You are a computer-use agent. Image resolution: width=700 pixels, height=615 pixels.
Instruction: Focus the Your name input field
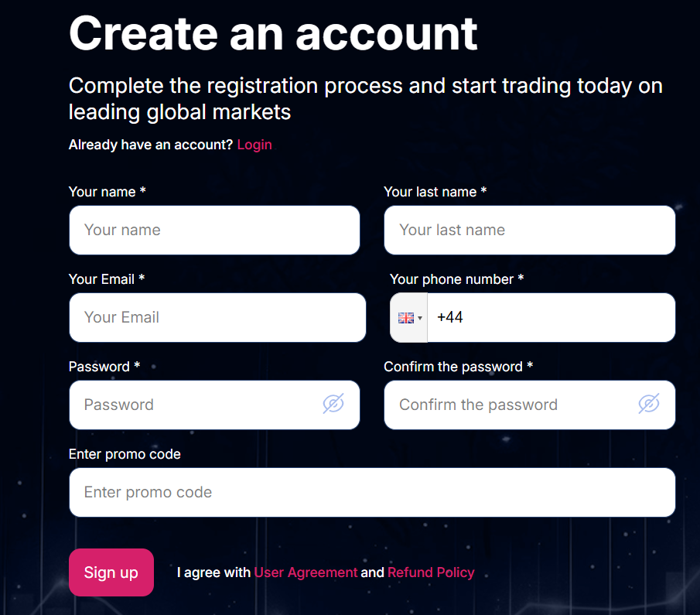pos(214,230)
